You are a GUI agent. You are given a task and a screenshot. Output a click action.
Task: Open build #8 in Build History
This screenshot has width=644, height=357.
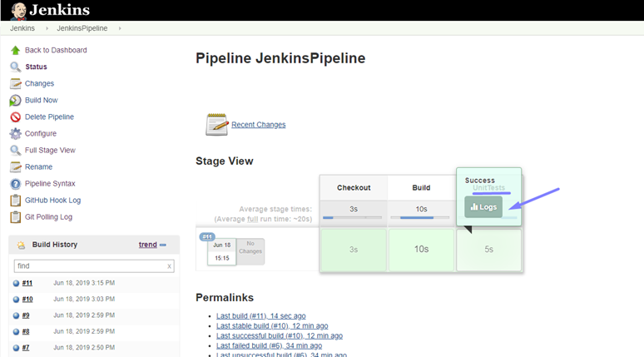coord(26,331)
